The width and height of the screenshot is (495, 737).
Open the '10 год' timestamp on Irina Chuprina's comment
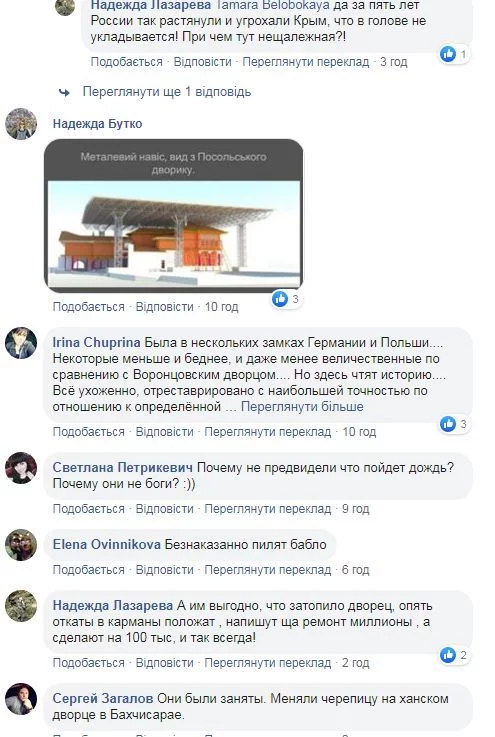[x=359, y=431]
